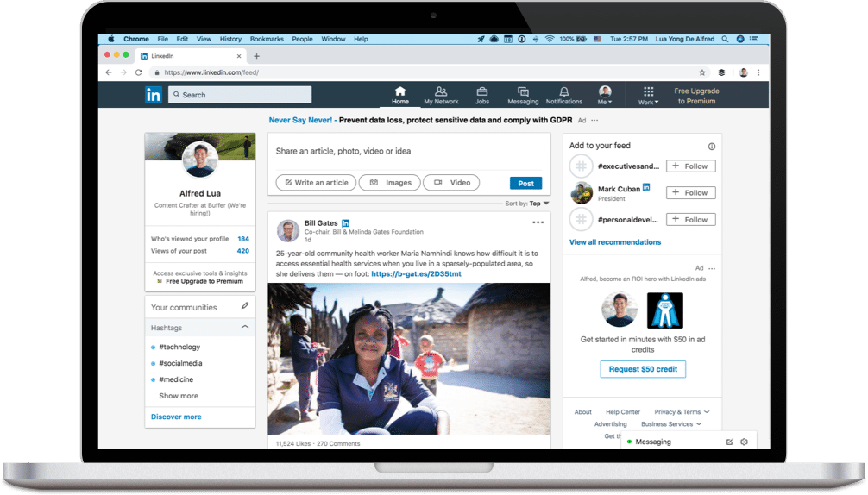Select the Home tab
The width and height of the screenshot is (868, 495).
tap(399, 95)
